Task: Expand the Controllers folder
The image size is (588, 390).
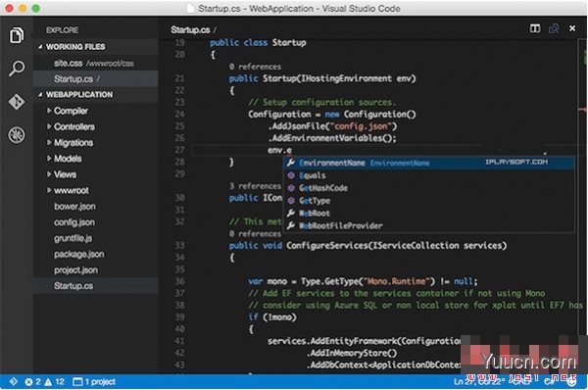Action: pos(49,126)
